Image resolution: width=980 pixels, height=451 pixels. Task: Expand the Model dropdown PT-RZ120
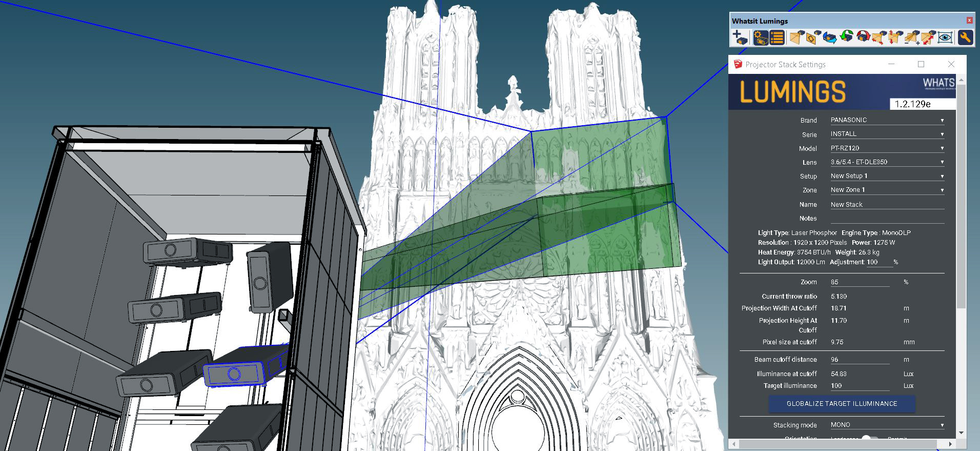(x=887, y=148)
